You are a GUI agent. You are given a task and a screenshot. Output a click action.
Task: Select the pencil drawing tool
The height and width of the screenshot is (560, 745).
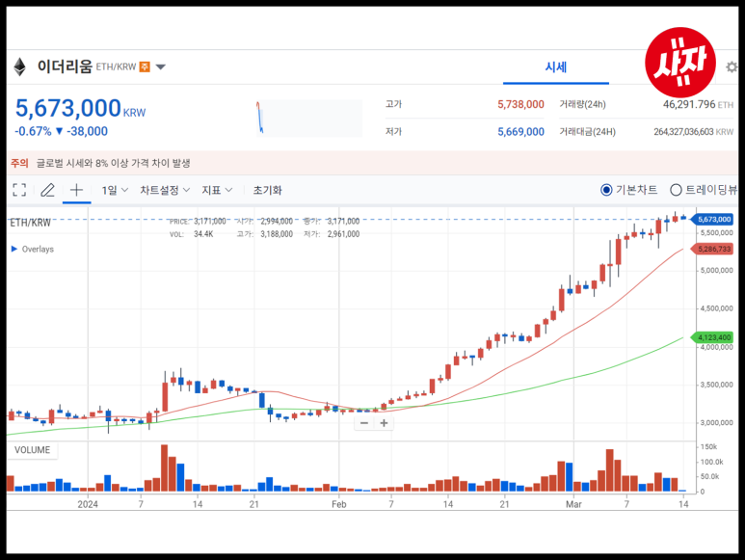point(47,190)
